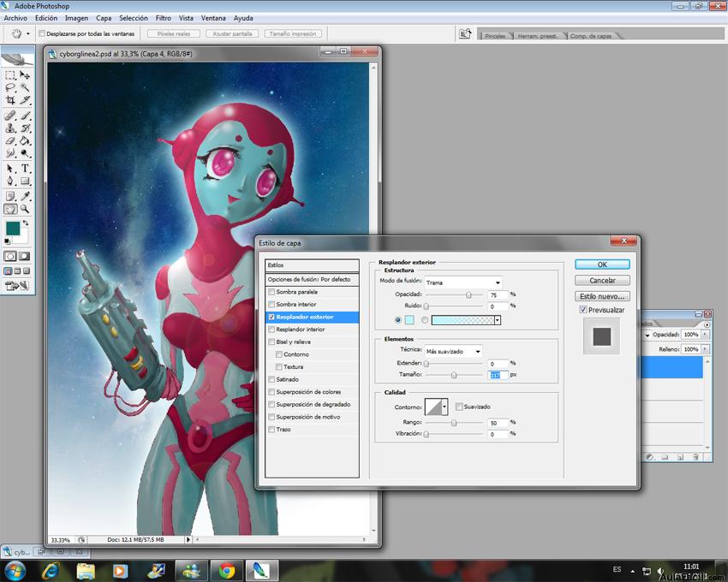Select the History Brush tool
The width and height of the screenshot is (728, 582).
[x=25, y=128]
